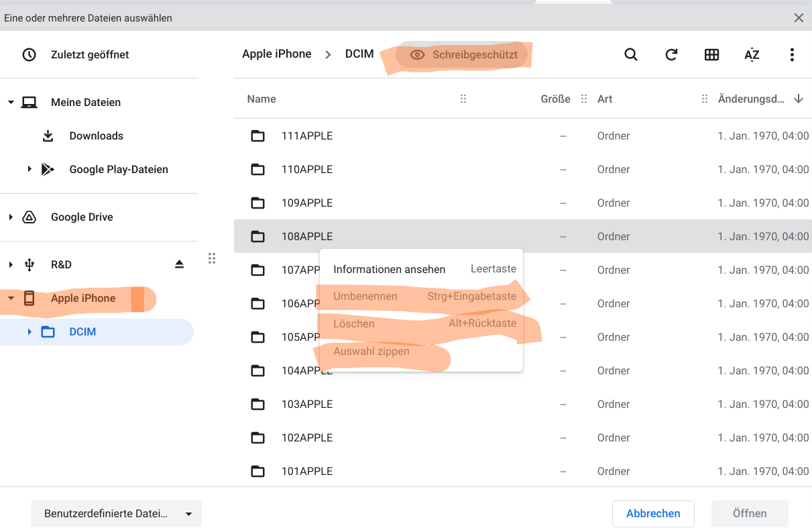Choose Informationen ansehen in context menu
812x532 pixels.
click(x=389, y=270)
